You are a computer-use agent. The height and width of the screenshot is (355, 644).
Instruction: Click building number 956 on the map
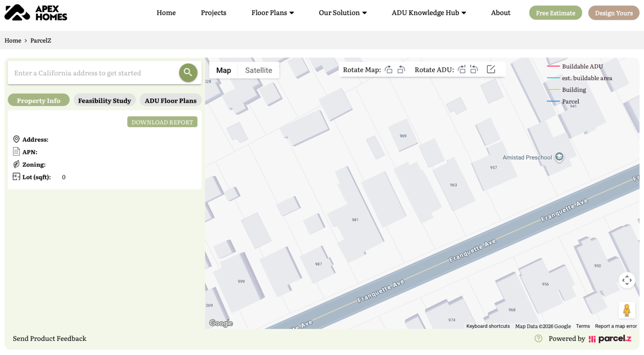(545, 284)
